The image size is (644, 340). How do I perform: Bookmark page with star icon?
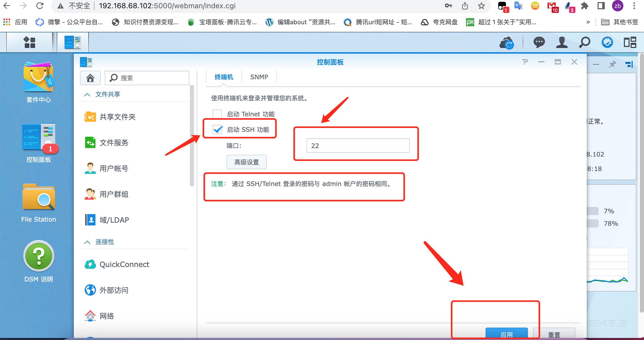click(x=481, y=6)
